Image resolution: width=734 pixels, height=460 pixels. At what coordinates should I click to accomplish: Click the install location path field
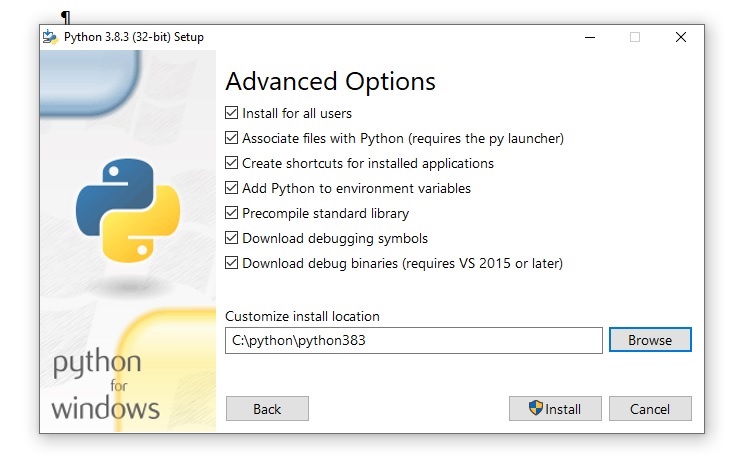click(413, 340)
